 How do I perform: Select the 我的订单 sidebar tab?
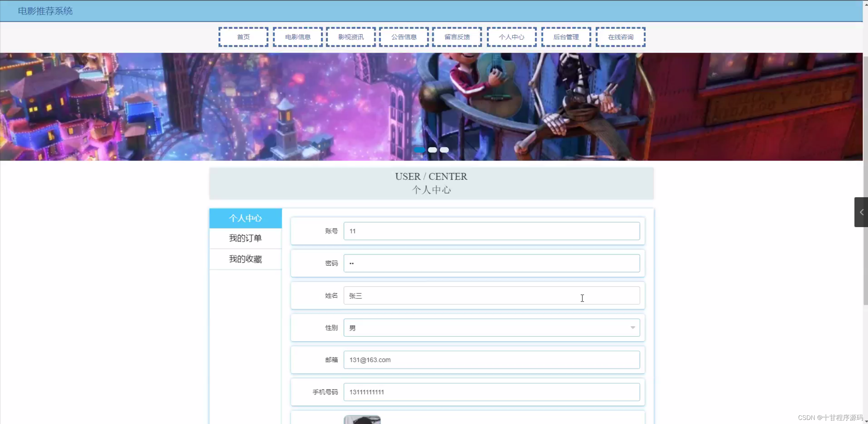[245, 238]
